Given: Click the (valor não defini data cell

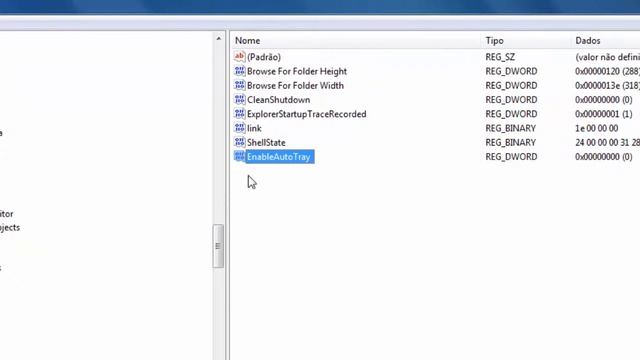Looking at the screenshot, I should pos(607,57).
